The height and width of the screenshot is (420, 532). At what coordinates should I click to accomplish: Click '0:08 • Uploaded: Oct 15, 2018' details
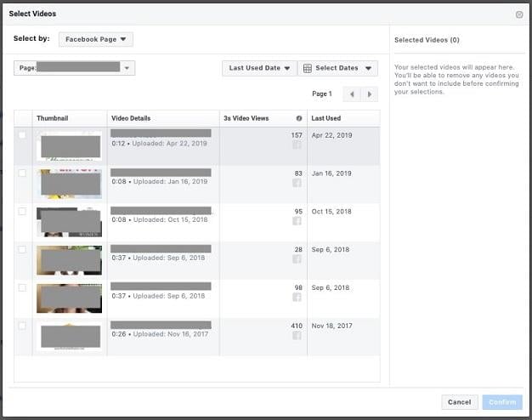tap(160, 219)
